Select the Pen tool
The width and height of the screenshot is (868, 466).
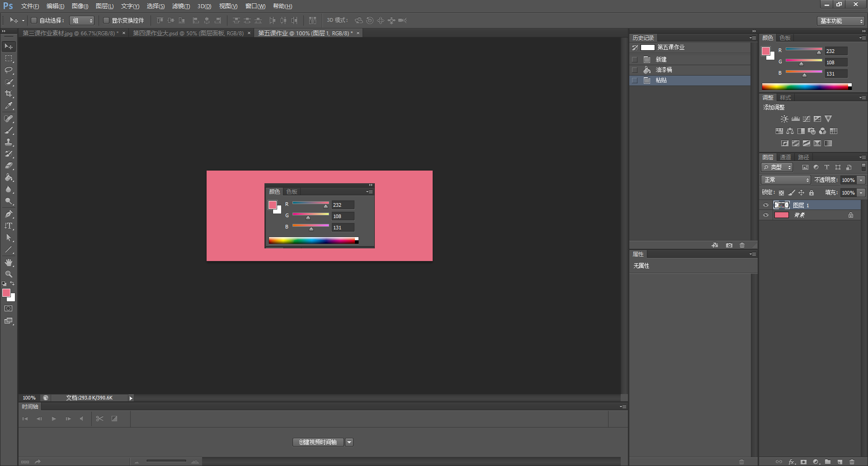[x=9, y=214]
